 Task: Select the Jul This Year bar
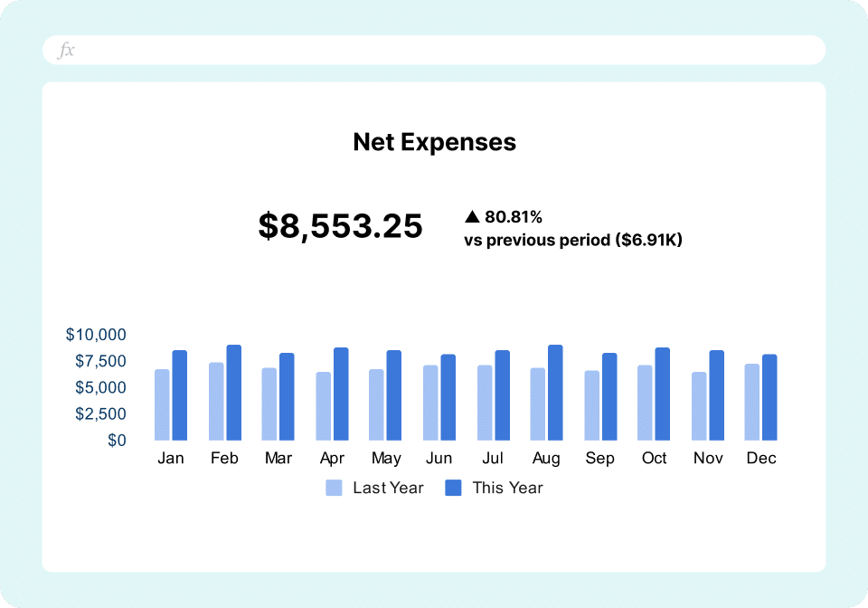502,395
